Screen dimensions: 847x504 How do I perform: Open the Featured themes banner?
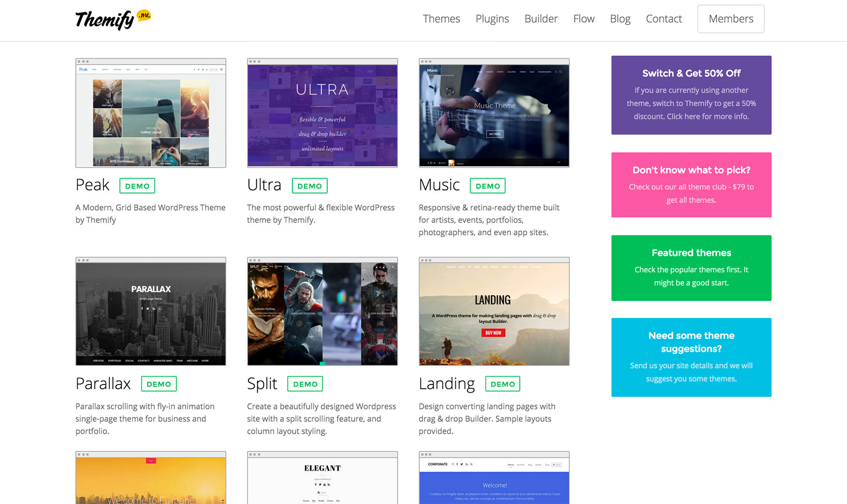pyautogui.click(x=691, y=268)
